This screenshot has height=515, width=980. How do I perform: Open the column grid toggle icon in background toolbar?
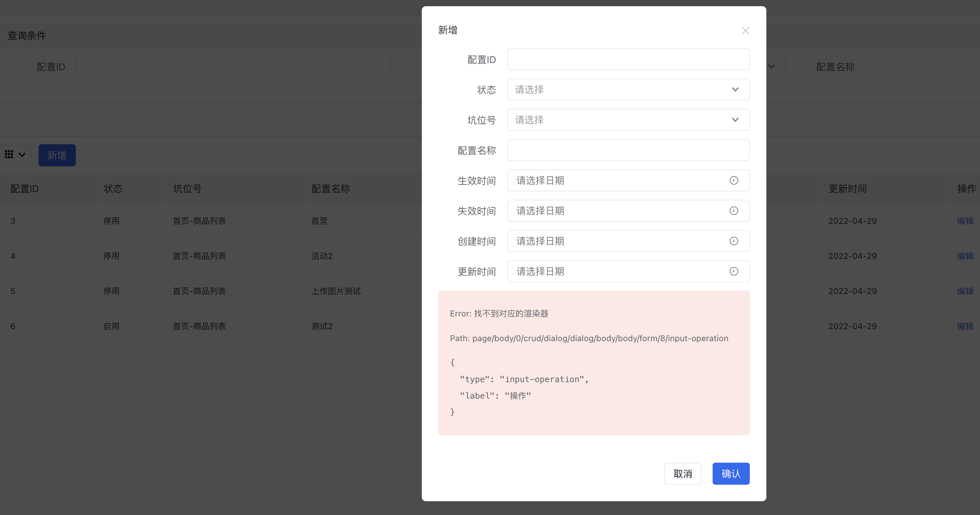[15, 155]
